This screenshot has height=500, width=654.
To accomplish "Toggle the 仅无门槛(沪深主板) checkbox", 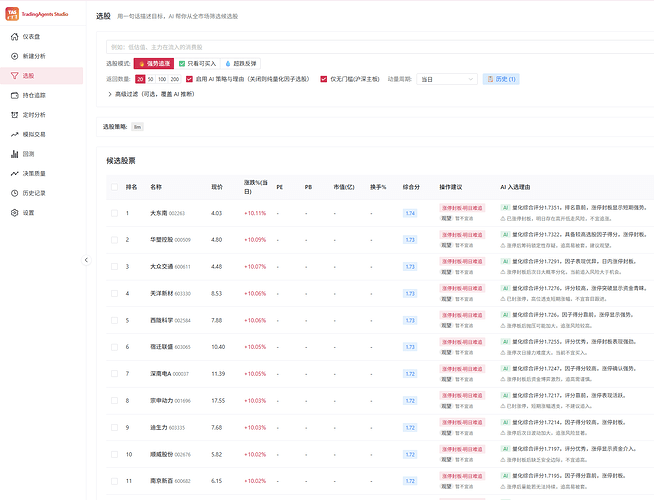I will click(324, 79).
